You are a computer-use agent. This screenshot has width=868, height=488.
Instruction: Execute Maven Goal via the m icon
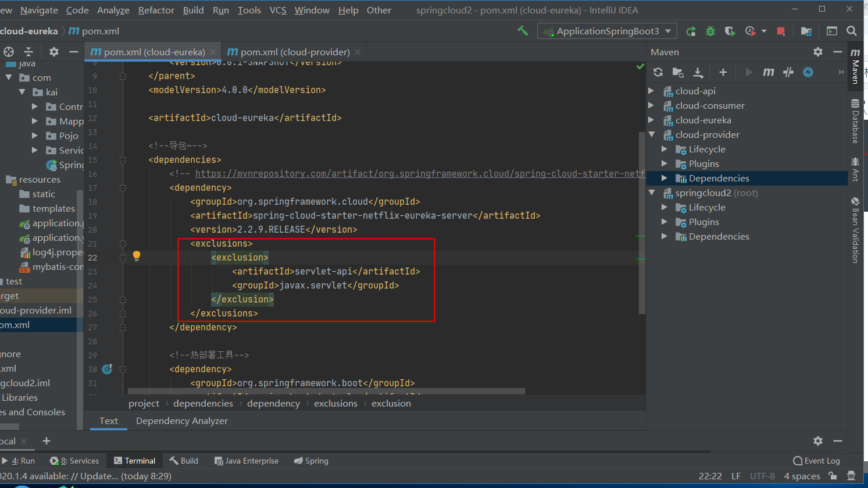coord(769,72)
